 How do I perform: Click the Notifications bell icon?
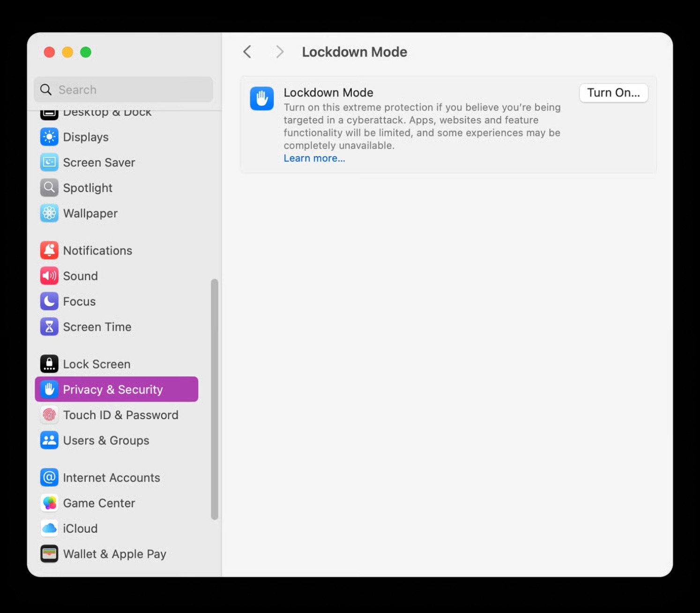(x=49, y=250)
